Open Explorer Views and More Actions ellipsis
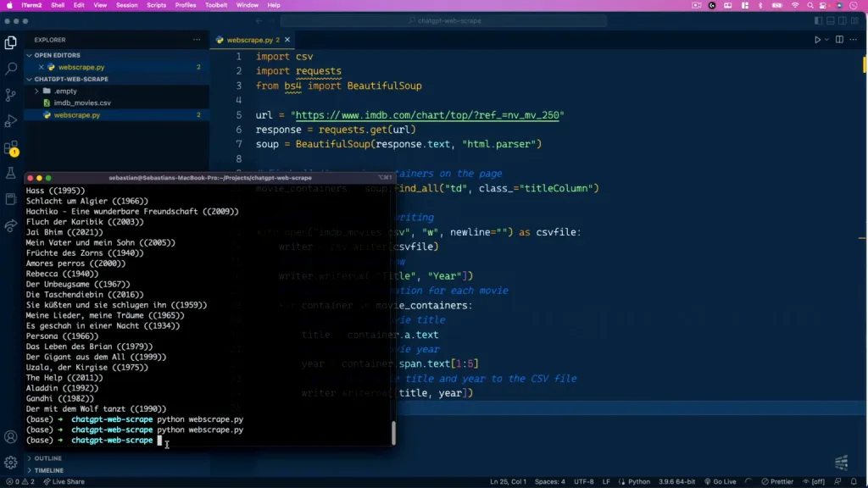This screenshot has width=868, height=488. (x=197, y=40)
